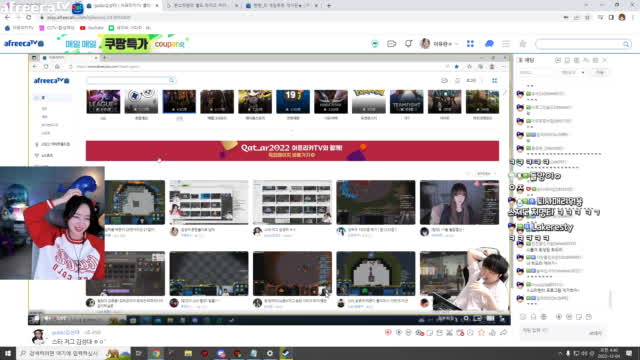This screenshot has width=640, height=360.
Task: Open the YouTube bookmark in the bookmarks bar
Action: point(92,28)
